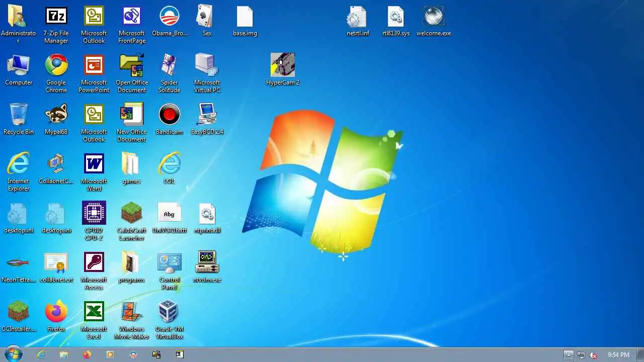Select the LOL shortcut icon

[x=169, y=169]
